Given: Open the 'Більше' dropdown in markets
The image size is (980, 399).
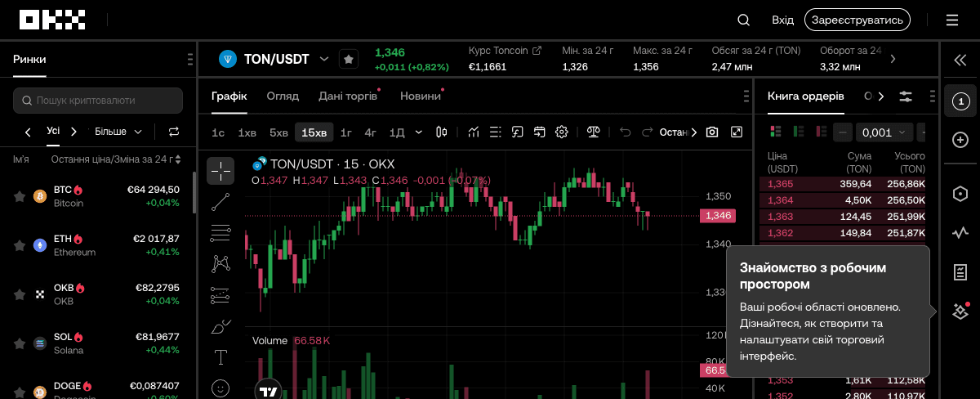Looking at the screenshot, I should pos(118,132).
